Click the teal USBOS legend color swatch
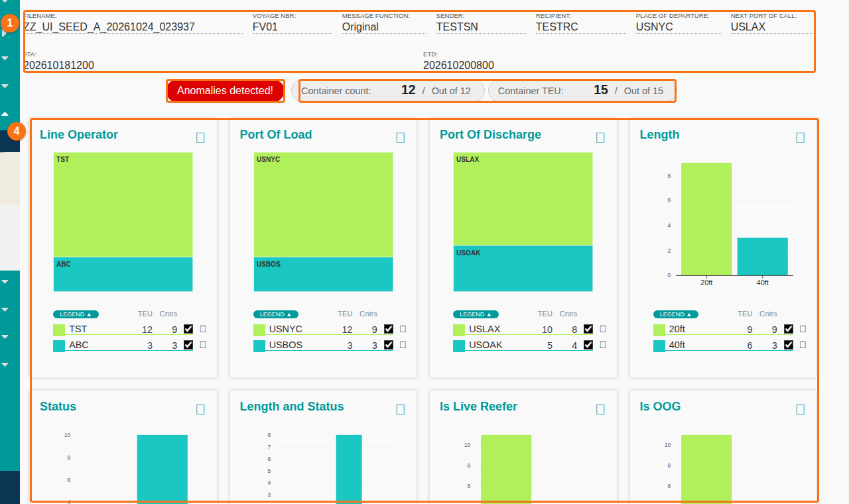 click(x=259, y=346)
